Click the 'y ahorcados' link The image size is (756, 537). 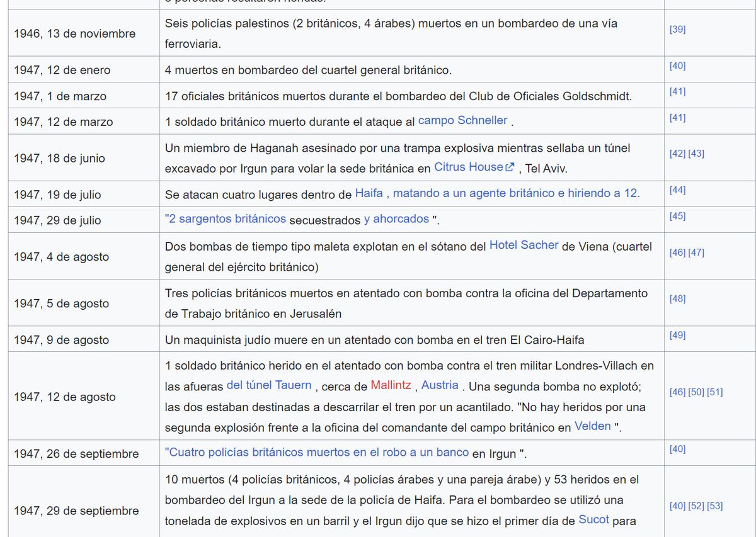pos(397,219)
